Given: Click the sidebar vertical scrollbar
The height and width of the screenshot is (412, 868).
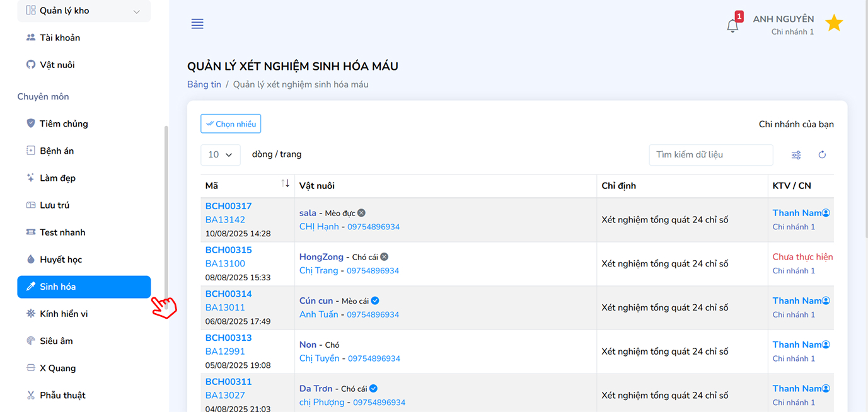Looking at the screenshot, I should click(166, 208).
